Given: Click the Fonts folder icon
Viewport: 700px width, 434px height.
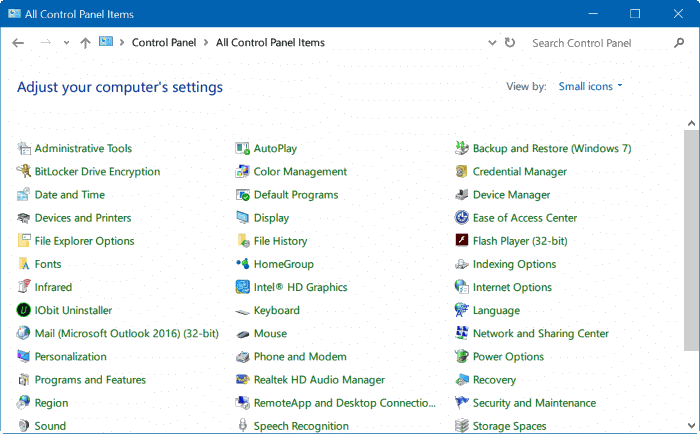Looking at the screenshot, I should [x=24, y=264].
